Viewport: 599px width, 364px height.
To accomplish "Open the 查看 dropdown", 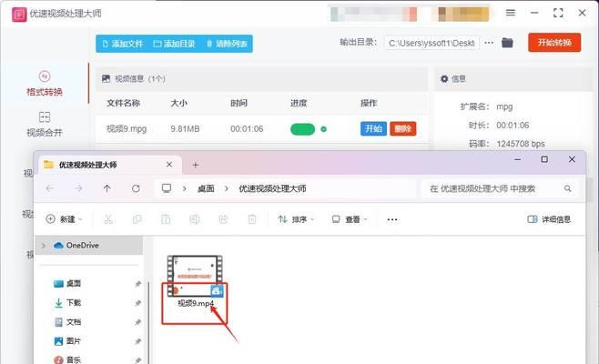I will [x=350, y=219].
